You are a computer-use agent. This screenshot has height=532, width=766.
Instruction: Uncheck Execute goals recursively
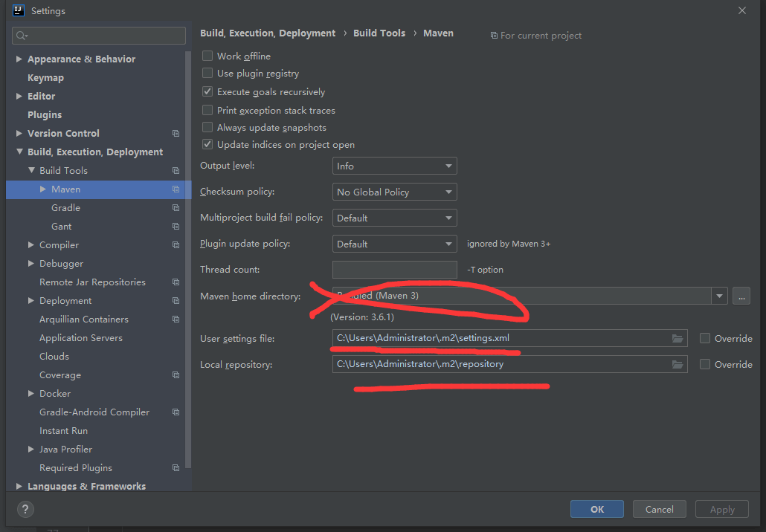[x=207, y=92]
